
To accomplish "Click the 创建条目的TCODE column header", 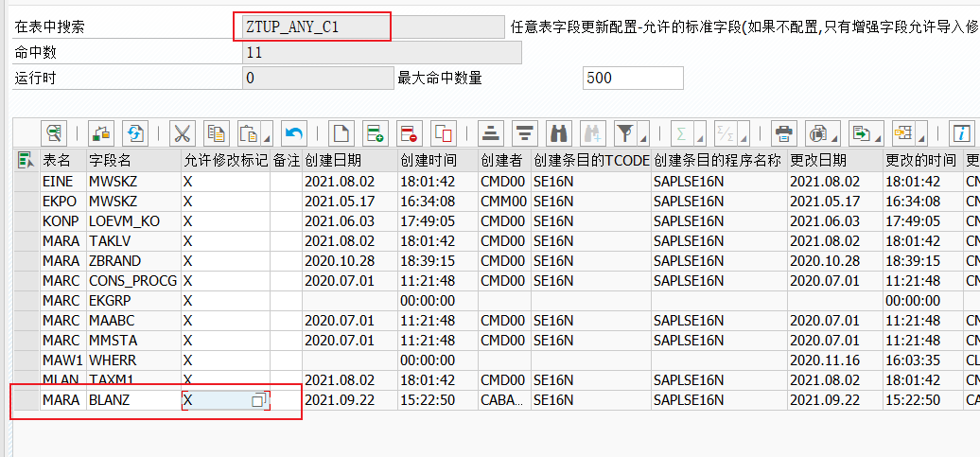I will pyautogui.click(x=590, y=160).
